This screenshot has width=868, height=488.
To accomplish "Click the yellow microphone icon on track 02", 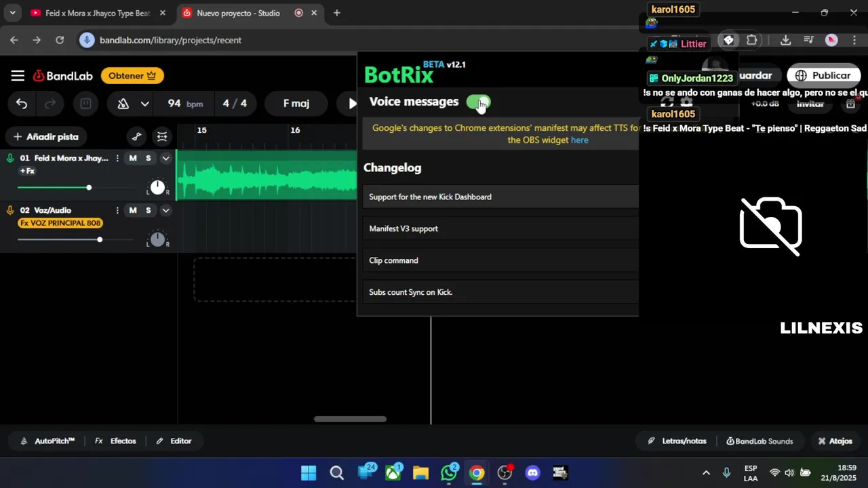I will point(10,210).
